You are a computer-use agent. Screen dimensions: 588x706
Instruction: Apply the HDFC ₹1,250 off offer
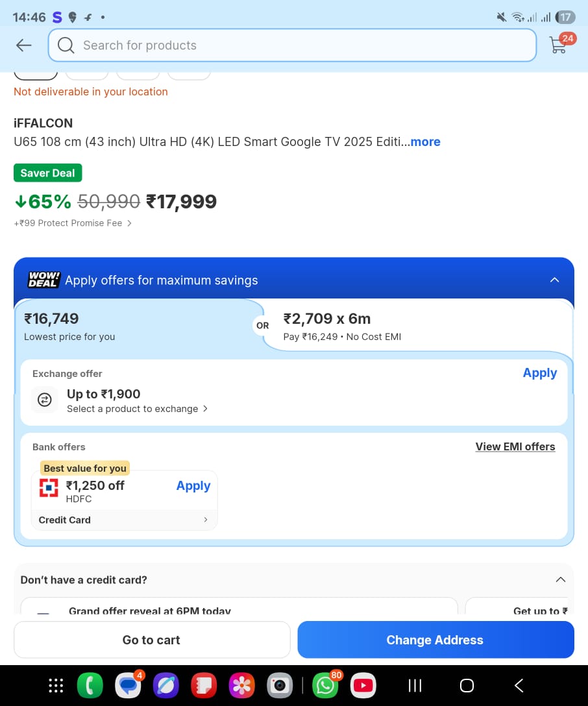(x=193, y=486)
